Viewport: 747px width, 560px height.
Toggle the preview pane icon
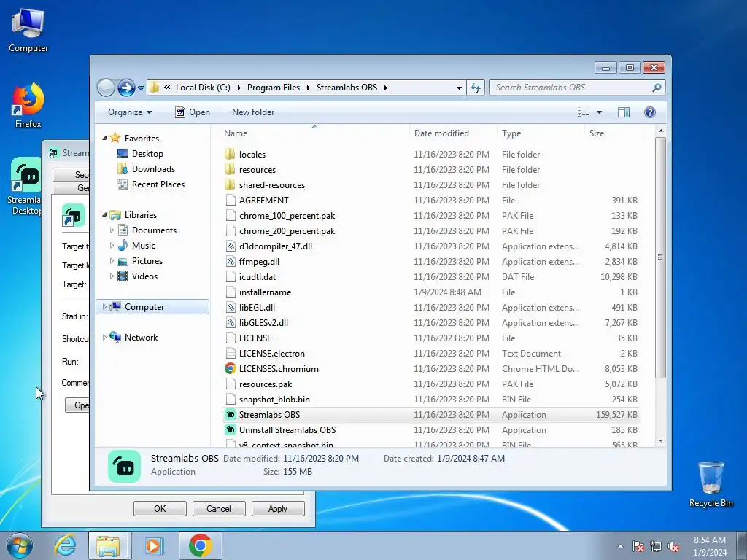tap(624, 112)
